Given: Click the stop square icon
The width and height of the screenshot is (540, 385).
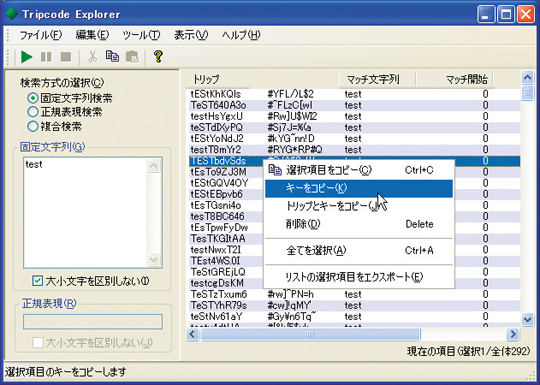Looking at the screenshot, I should [x=66, y=57].
